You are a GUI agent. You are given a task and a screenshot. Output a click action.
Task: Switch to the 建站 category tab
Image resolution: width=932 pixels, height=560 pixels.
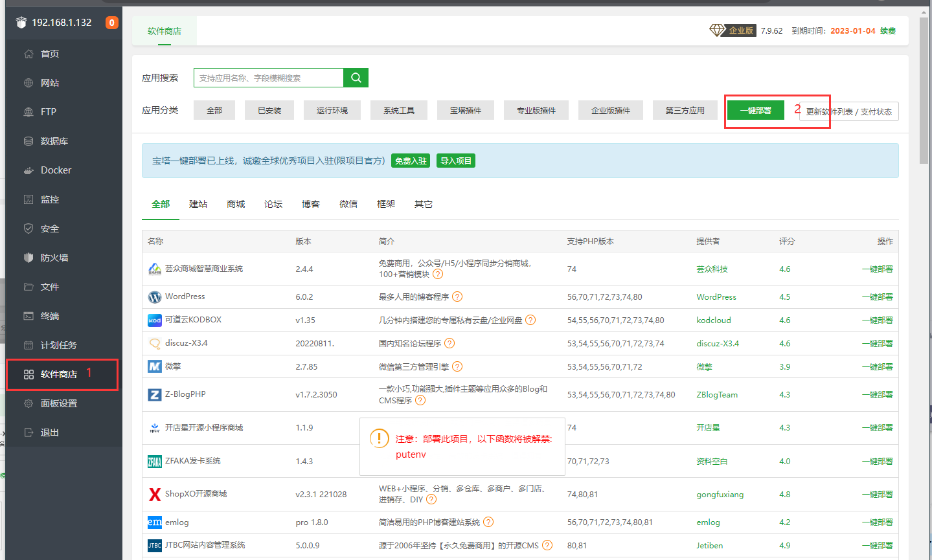click(x=198, y=204)
